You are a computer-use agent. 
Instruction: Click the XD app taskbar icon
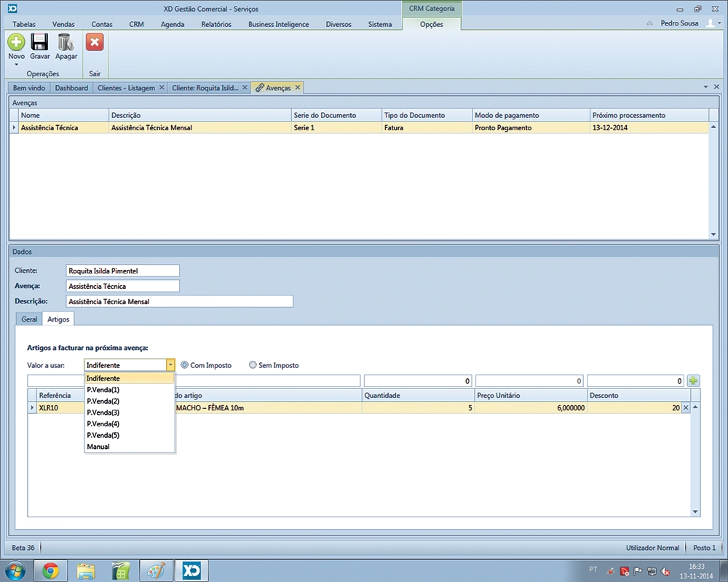(x=191, y=570)
